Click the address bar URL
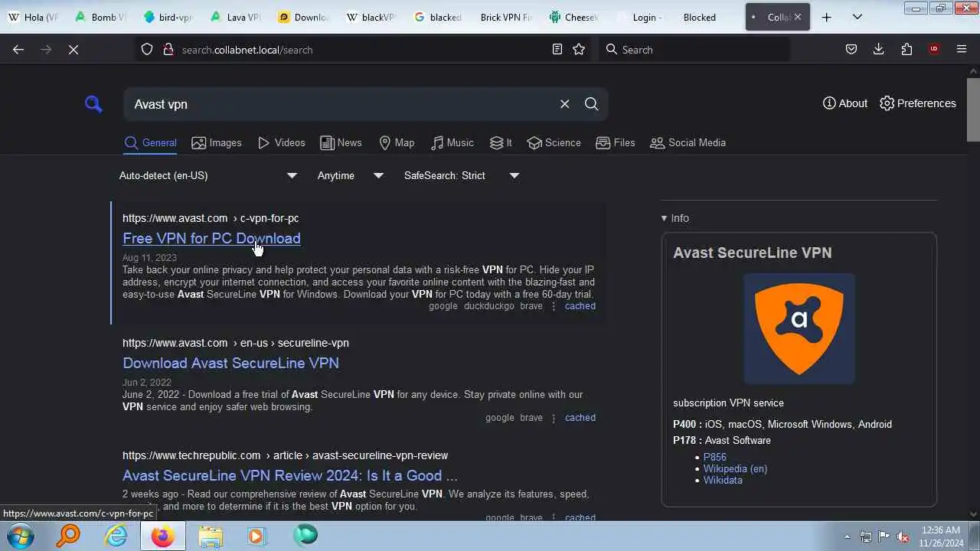This screenshot has height=551, width=980. pos(247,50)
